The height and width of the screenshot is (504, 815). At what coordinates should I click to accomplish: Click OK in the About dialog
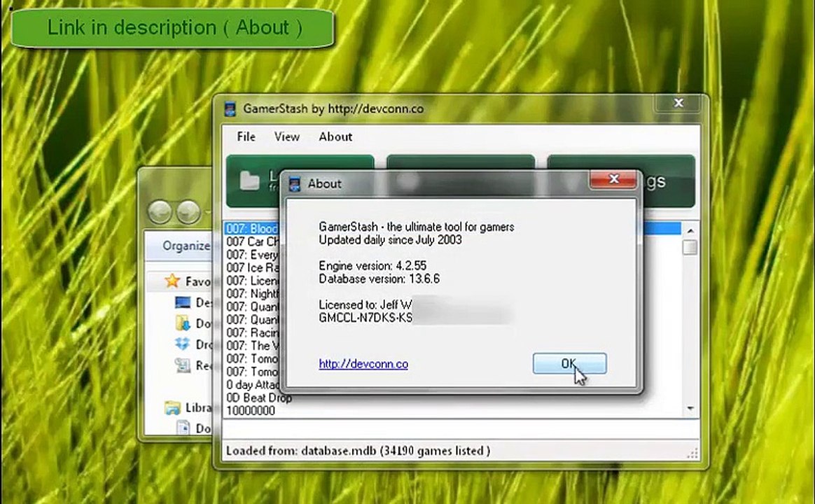569,364
